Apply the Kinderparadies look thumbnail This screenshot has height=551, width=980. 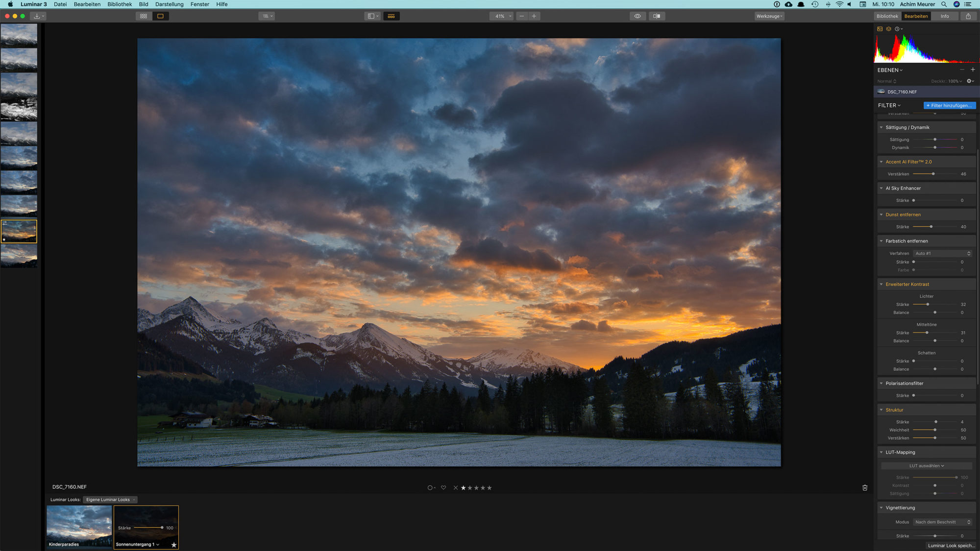click(79, 527)
